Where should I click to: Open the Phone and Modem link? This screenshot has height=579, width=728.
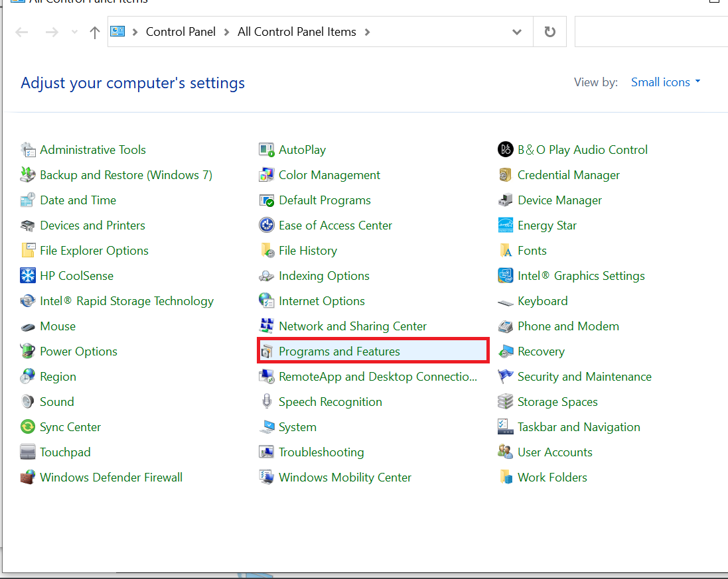568,326
